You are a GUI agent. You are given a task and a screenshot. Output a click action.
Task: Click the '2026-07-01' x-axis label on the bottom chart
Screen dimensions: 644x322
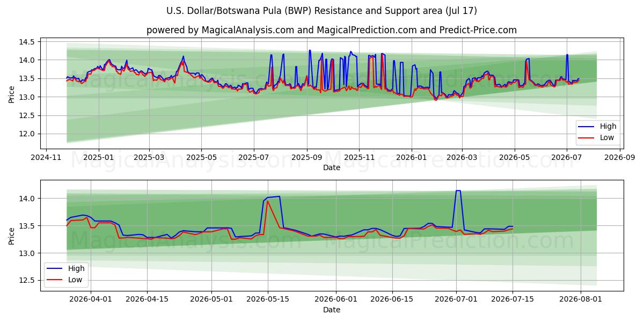coord(456,300)
